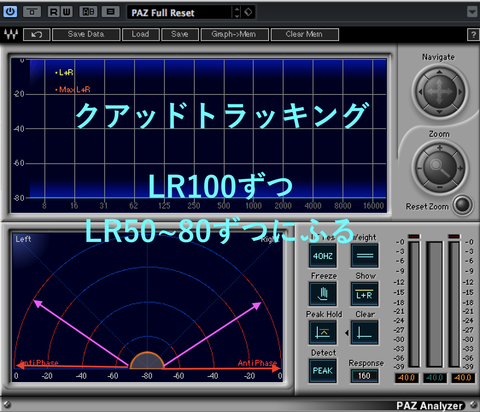Navigate down with the bottom arrow
The image size is (480, 412).
(x=439, y=111)
